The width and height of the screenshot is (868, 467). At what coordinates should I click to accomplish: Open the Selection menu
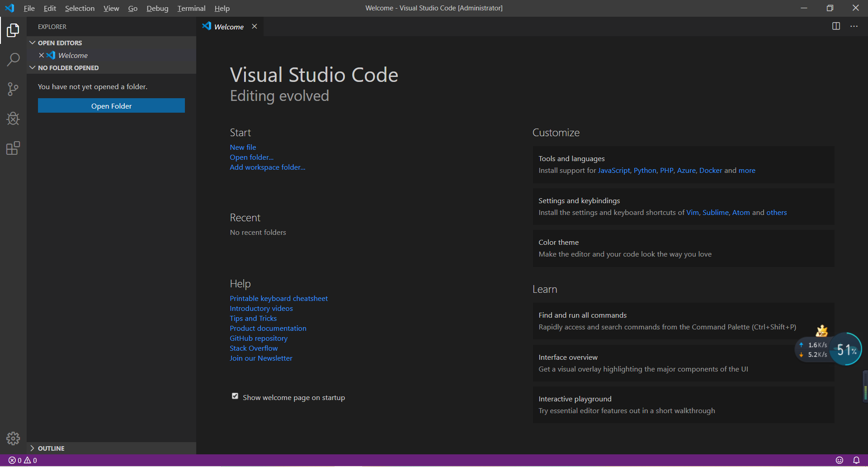(80, 8)
